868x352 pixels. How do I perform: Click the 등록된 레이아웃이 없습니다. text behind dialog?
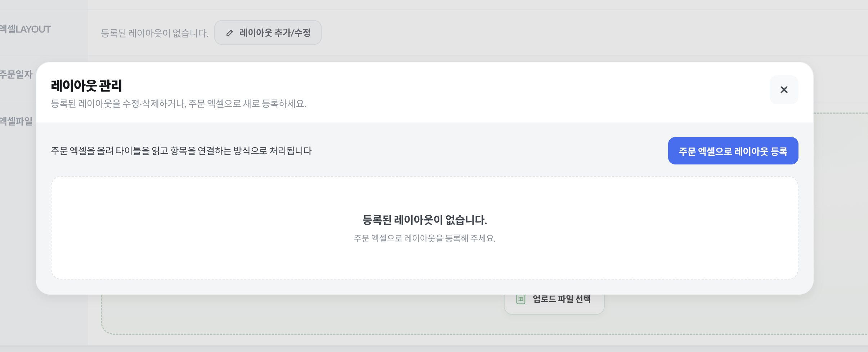[155, 33]
